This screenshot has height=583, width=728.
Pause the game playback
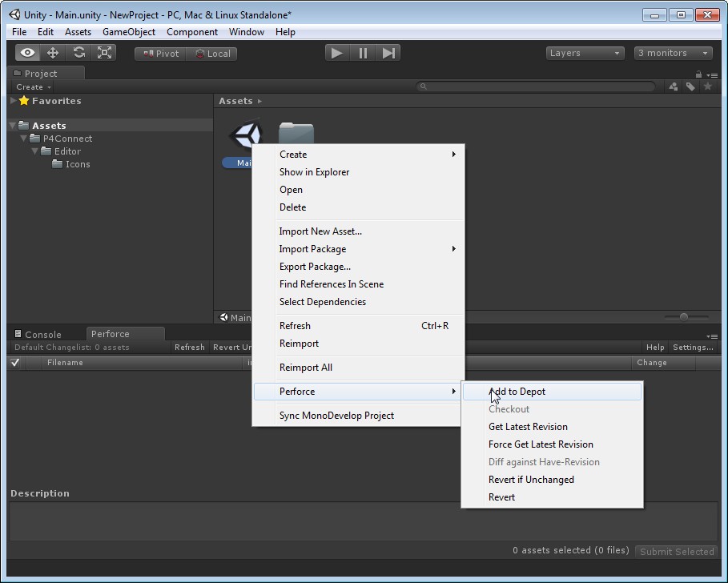363,53
